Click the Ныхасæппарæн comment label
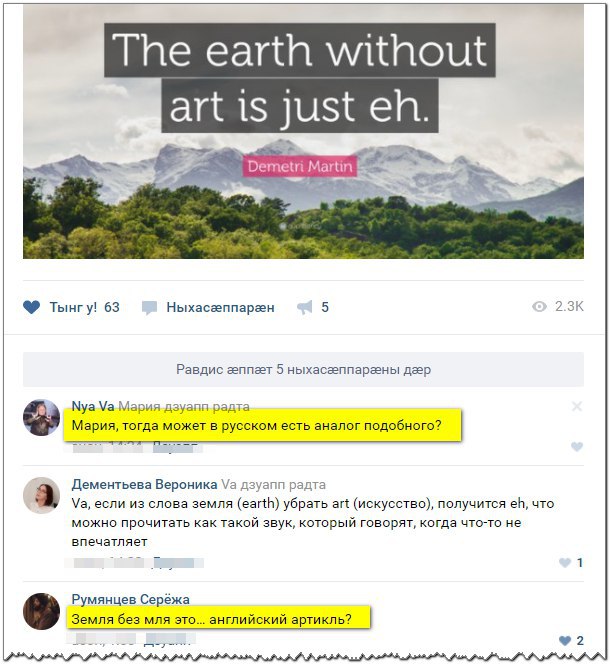 pyautogui.click(x=220, y=308)
